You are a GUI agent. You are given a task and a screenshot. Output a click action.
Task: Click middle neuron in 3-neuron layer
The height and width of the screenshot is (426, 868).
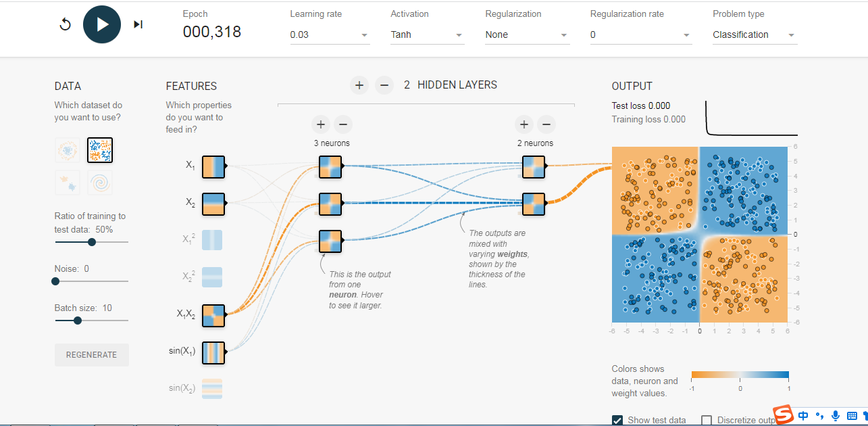click(x=330, y=204)
